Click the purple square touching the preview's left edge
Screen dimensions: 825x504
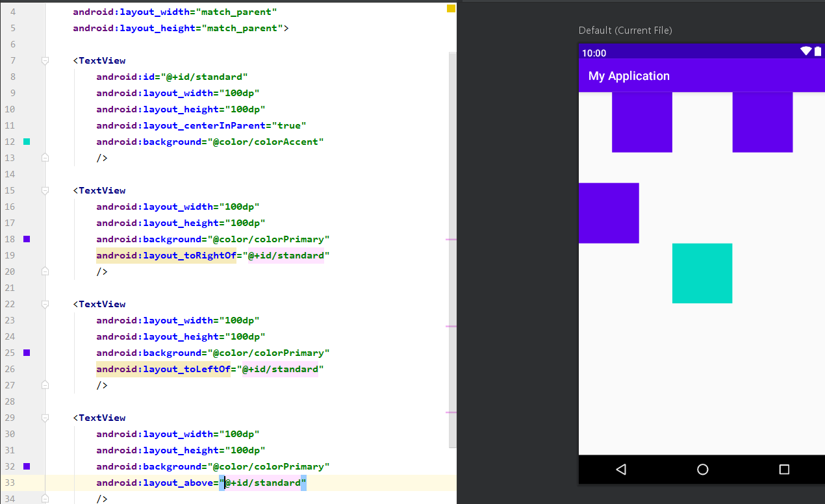[609, 213]
